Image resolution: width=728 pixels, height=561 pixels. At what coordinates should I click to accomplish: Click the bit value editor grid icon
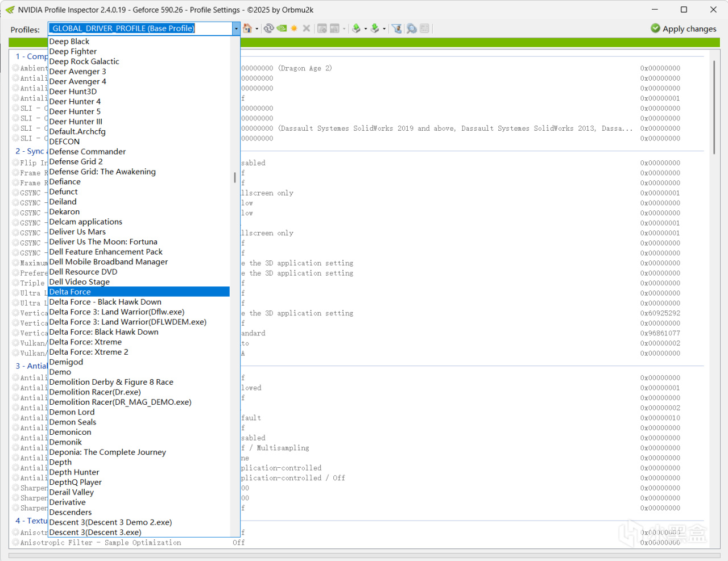[424, 28]
